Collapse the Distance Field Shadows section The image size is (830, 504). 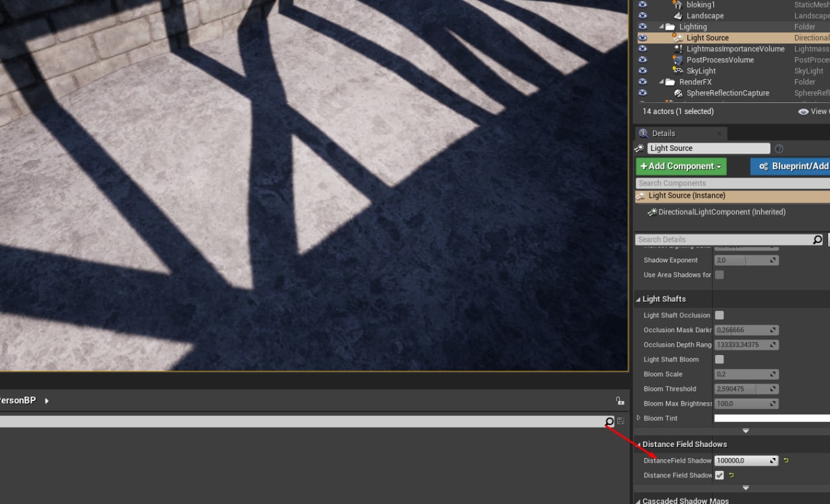(638, 444)
